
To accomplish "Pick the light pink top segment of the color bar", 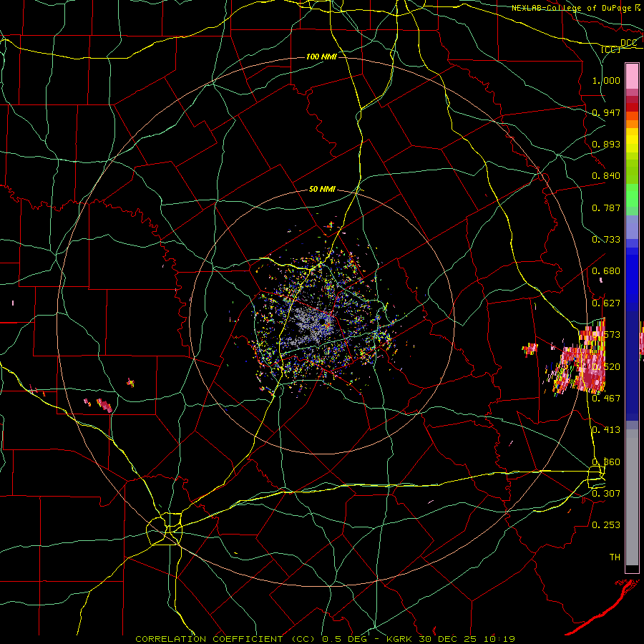I will [x=632, y=77].
